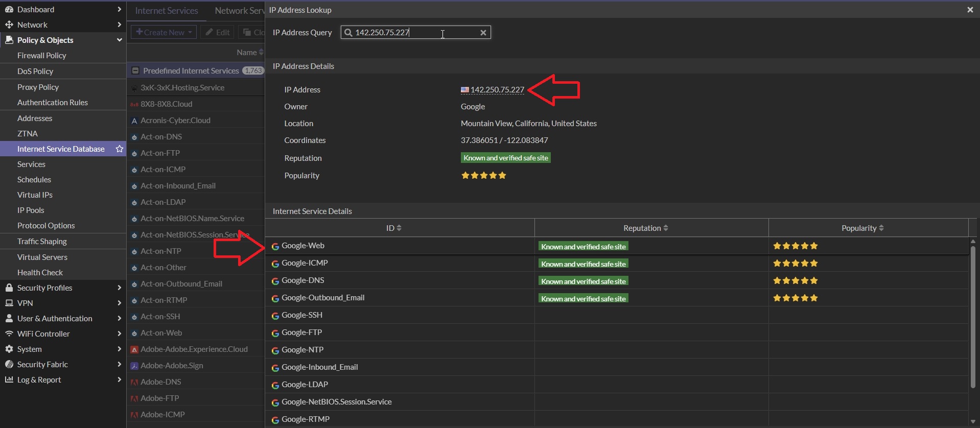
Task: Click the Google logo beside Google-NTP
Action: pos(275,350)
